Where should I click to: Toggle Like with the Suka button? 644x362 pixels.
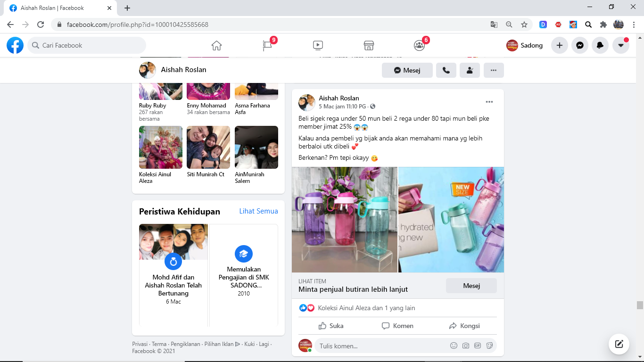pos(331,326)
